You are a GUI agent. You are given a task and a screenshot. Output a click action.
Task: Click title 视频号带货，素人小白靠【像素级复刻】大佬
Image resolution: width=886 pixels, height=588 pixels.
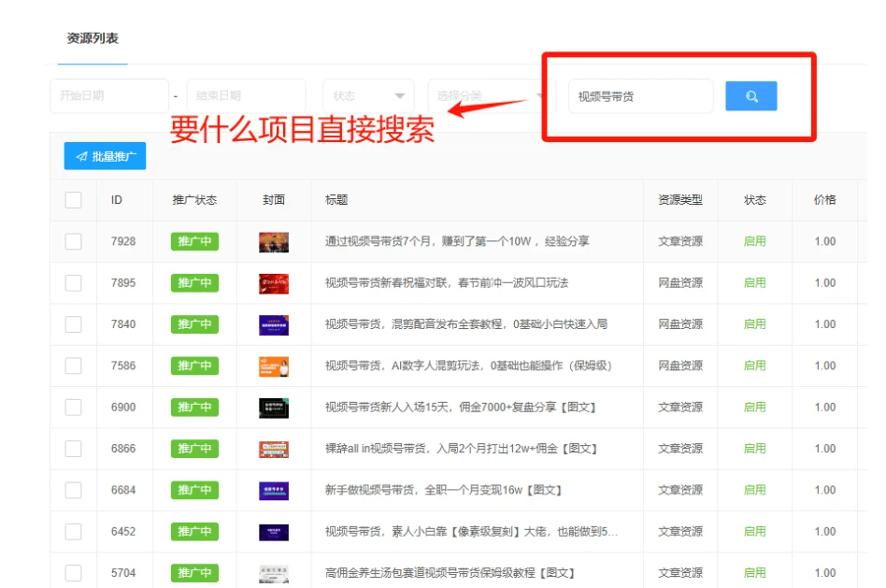(471, 532)
